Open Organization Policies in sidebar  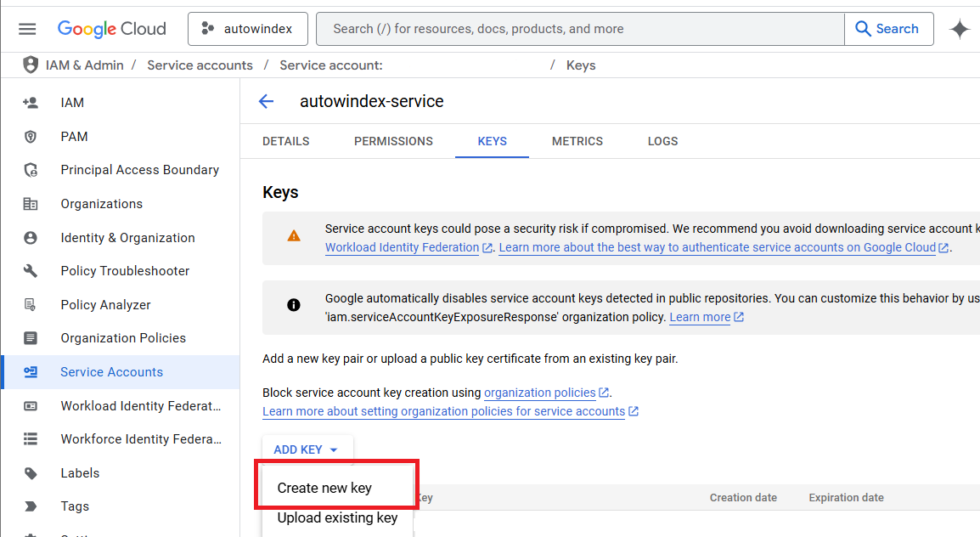(123, 338)
